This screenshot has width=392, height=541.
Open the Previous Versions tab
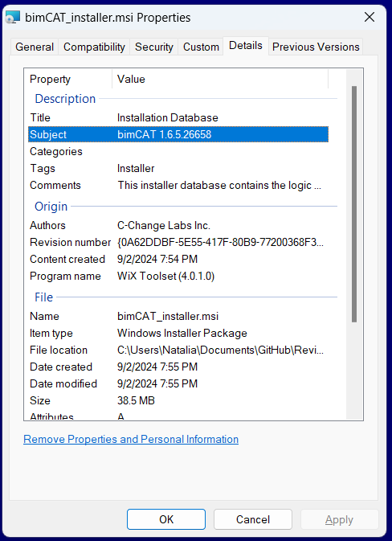tap(316, 47)
